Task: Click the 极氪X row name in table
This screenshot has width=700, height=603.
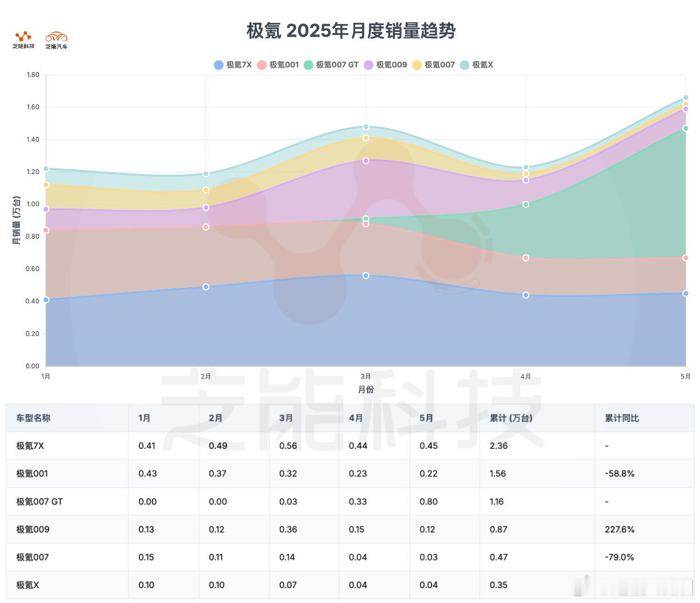Action: coord(27,585)
